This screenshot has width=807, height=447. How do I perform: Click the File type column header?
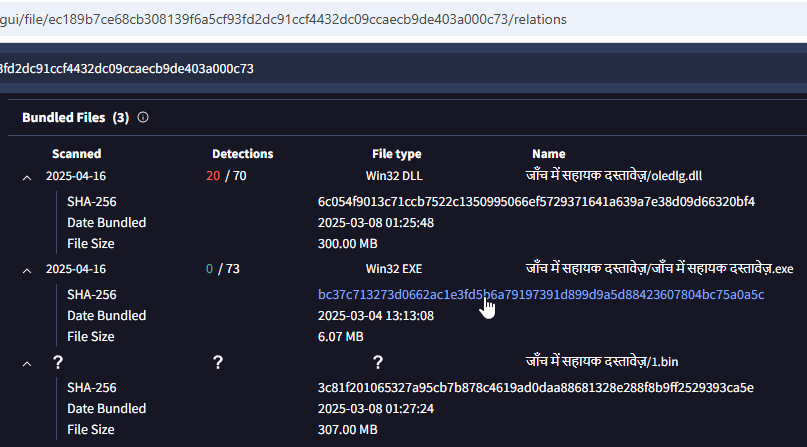(x=397, y=153)
